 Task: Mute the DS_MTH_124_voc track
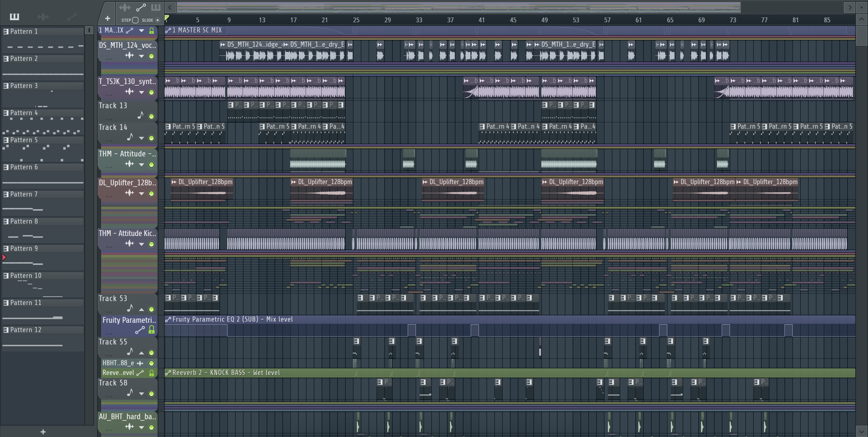[152, 56]
